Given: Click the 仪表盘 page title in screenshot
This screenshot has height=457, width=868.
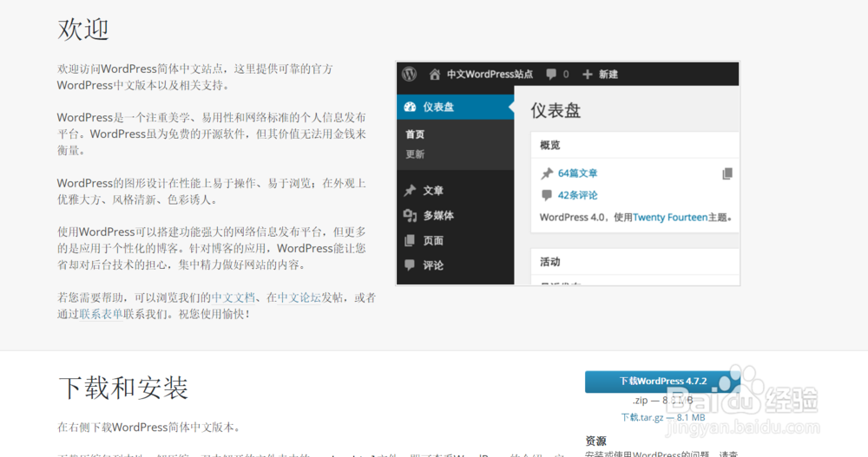Looking at the screenshot, I should click(x=556, y=110).
